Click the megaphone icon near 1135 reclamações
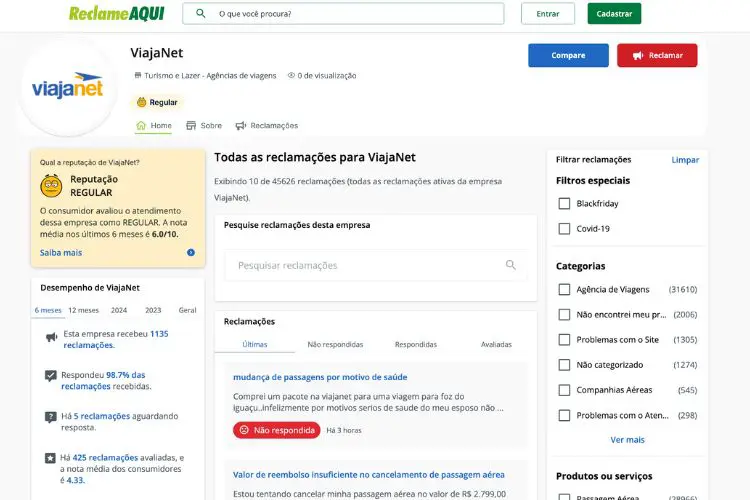This screenshot has width=750, height=500. 51,337
